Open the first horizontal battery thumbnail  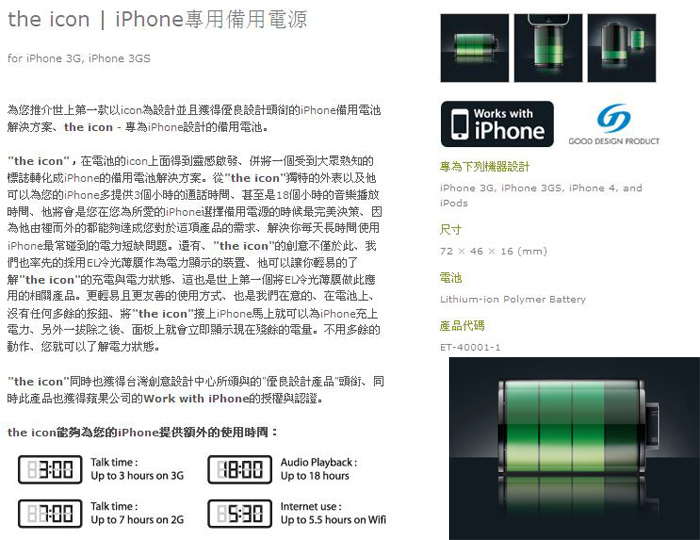475,48
